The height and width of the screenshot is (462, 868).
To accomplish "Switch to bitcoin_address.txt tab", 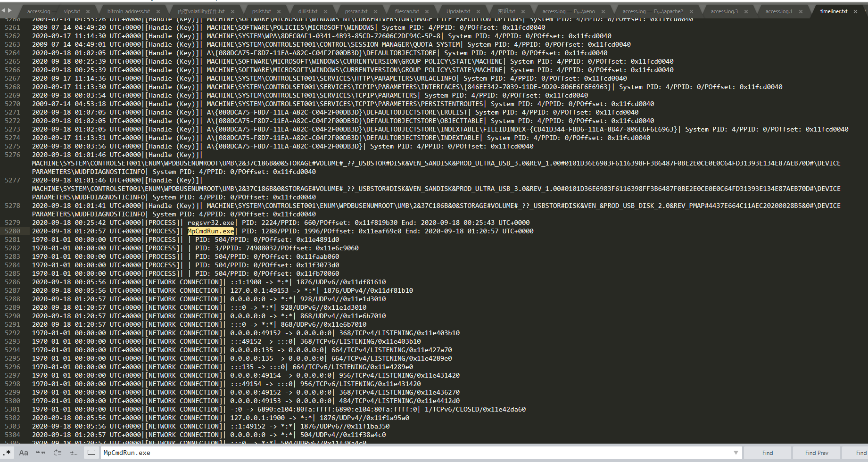I will 129,11.
